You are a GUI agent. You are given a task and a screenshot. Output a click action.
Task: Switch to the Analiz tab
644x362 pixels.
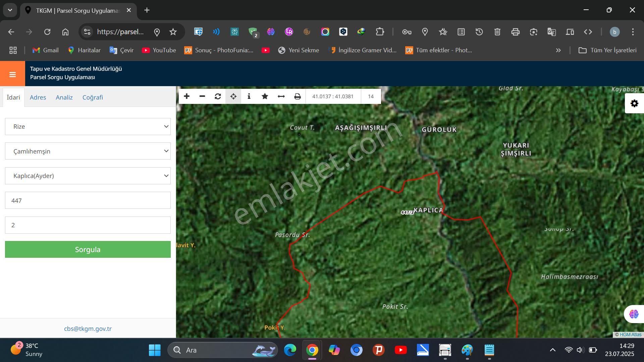(x=64, y=97)
